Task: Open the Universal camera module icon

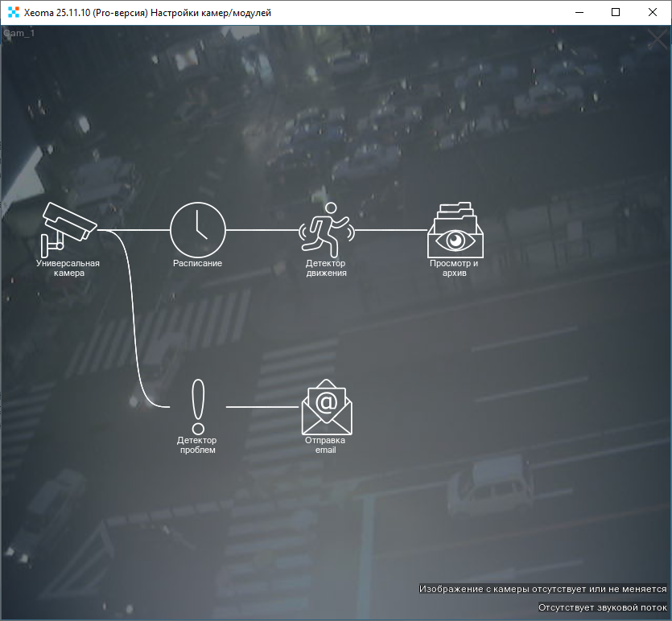Action: click(68, 225)
